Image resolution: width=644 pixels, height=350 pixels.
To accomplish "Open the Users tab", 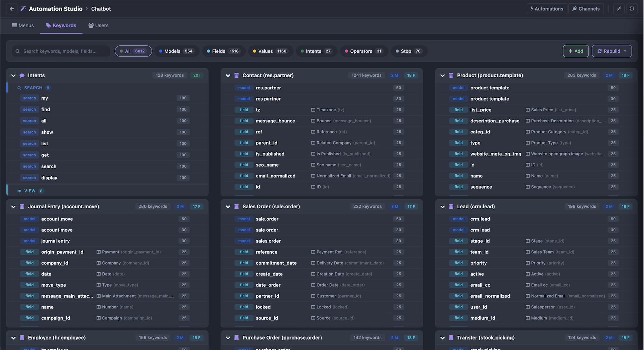I will point(98,25).
